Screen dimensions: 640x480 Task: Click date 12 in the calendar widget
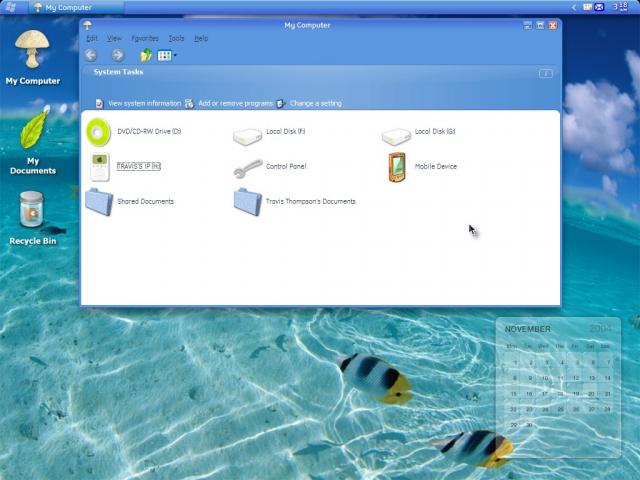[x=576, y=378]
